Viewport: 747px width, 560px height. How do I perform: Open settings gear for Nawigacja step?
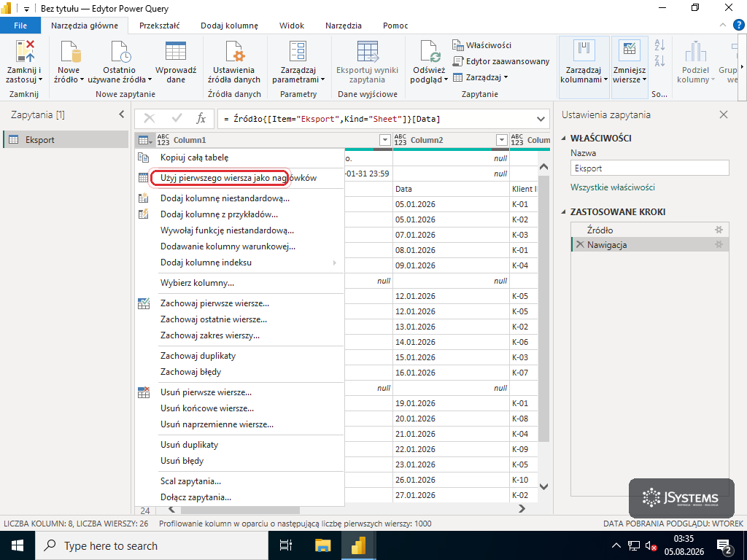(x=719, y=245)
